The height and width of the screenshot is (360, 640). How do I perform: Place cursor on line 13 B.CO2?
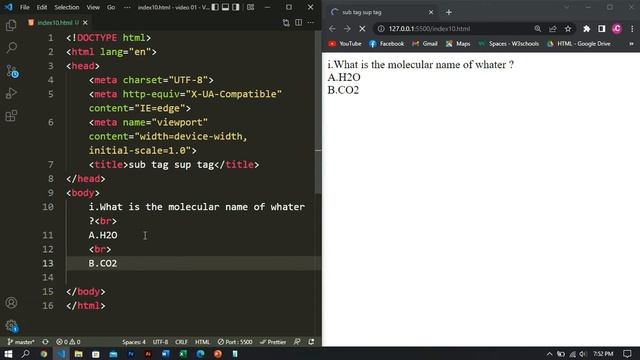(x=103, y=263)
